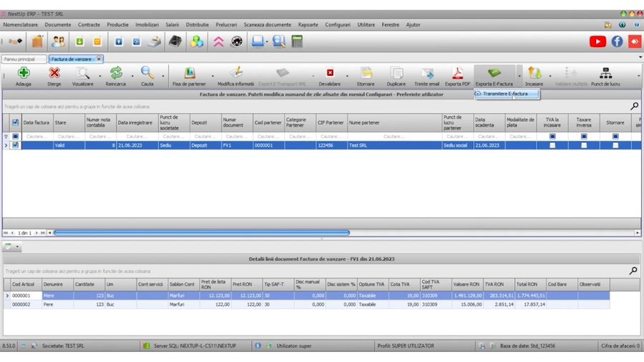Click the Nume partener column header
The height and width of the screenshot is (362, 644).
coord(394,122)
